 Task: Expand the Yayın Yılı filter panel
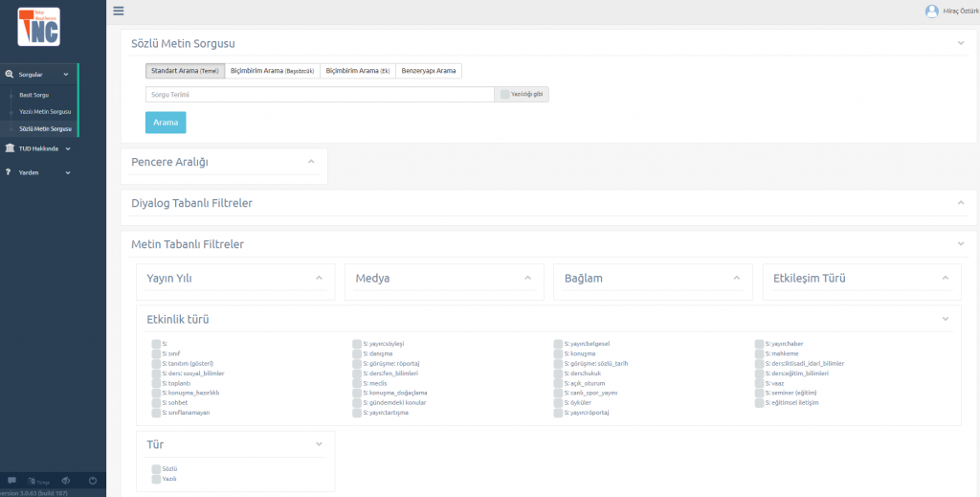click(x=319, y=279)
